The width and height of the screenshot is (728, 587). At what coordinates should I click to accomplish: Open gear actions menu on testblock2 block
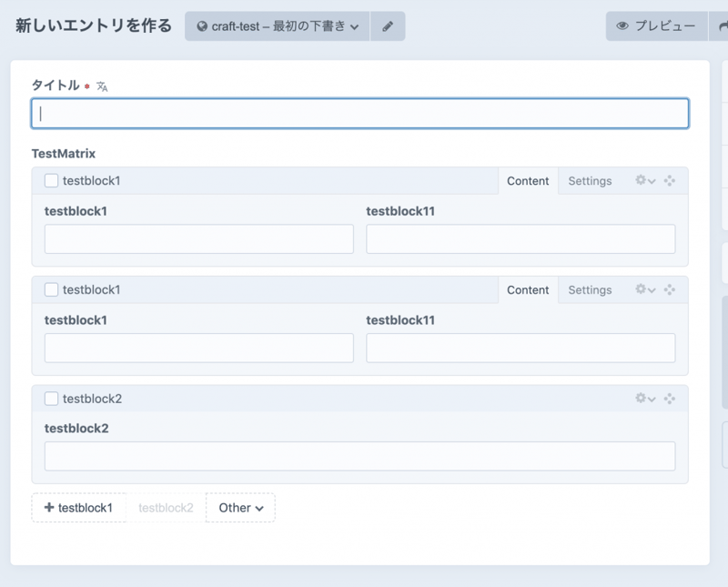click(x=644, y=399)
